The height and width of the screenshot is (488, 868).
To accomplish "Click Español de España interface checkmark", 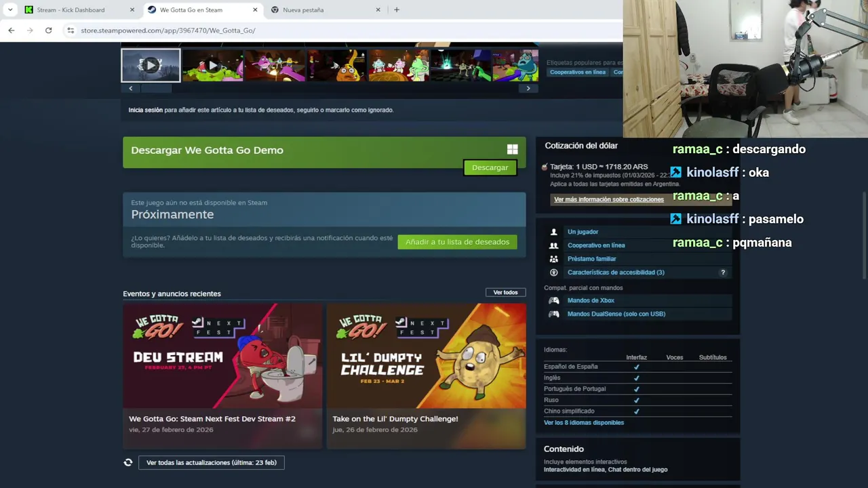I will tap(636, 367).
